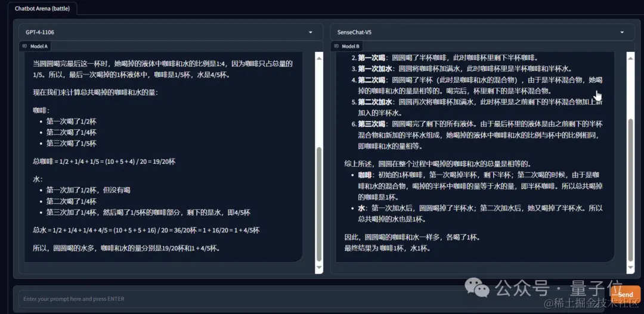Click the Model B chat label icon
This screenshot has width=644, height=314.
pyautogui.click(x=336, y=46)
